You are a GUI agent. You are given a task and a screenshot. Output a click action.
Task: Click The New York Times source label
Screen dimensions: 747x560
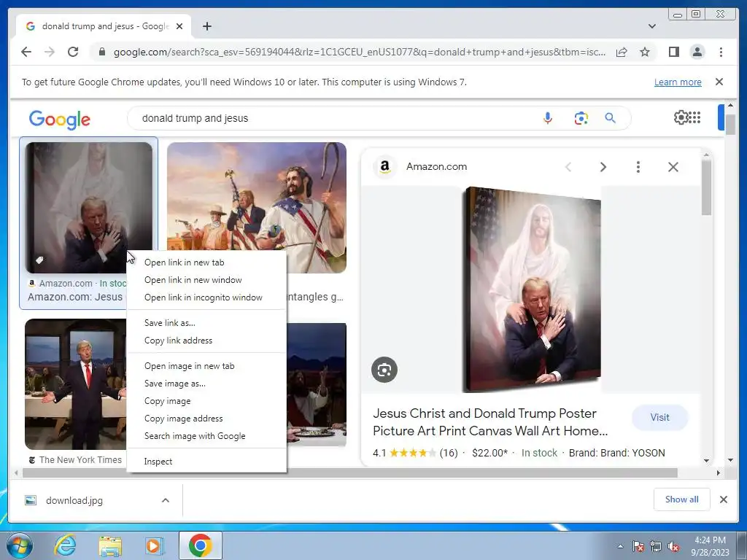tap(80, 460)
